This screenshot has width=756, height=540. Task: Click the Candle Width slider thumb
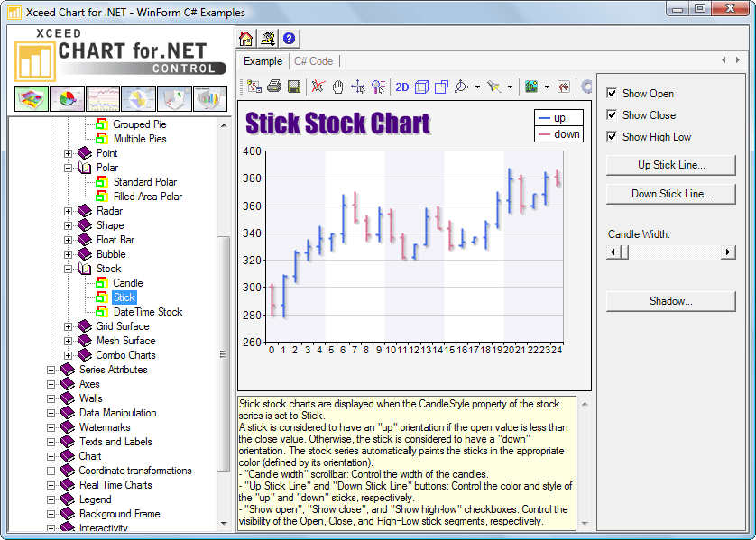click(624, 252)
